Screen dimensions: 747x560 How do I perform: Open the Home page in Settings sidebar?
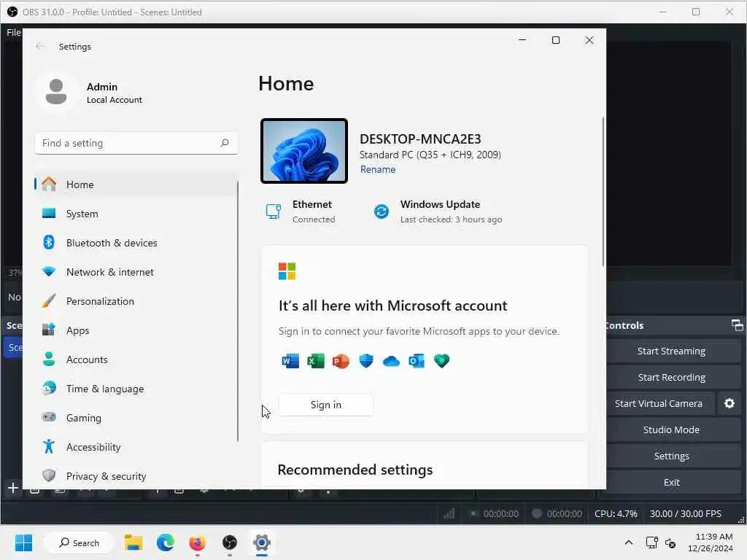pyautogui.click(x=136, y=184)
